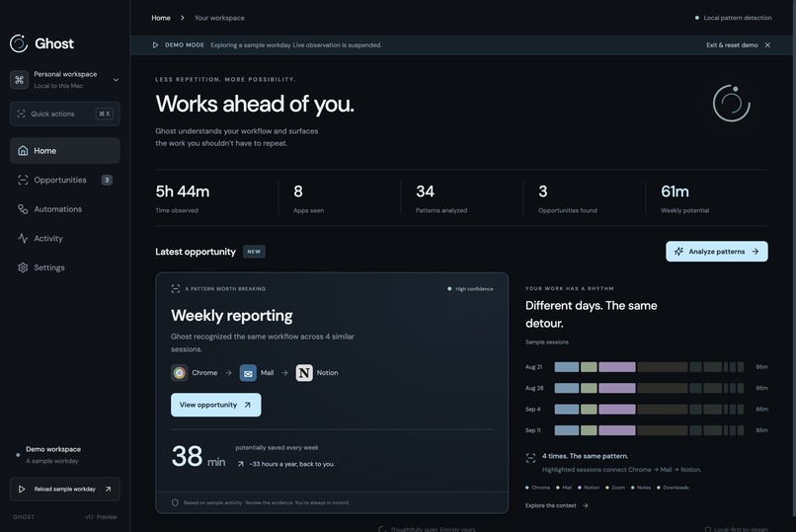Click the 3 Opportunities found stat

pyautogui.click(x=568, y=198)
